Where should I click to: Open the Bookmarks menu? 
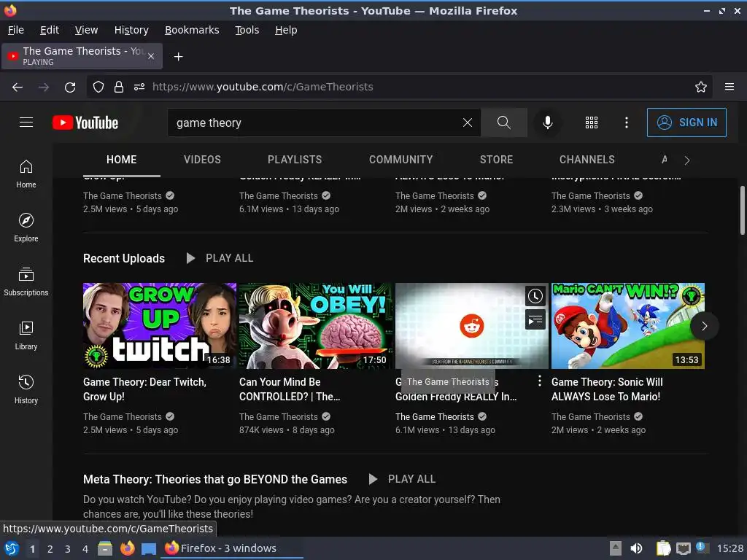[192, 30]
